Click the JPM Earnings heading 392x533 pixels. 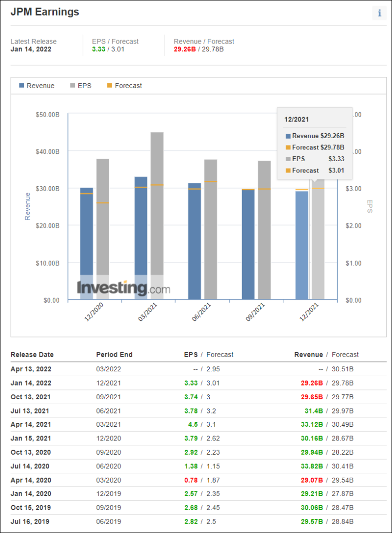(45, 12)
